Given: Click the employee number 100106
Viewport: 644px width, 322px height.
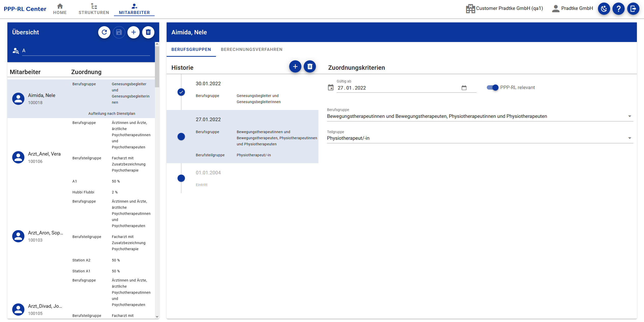Looking at the screenshot, I should 35,161.
